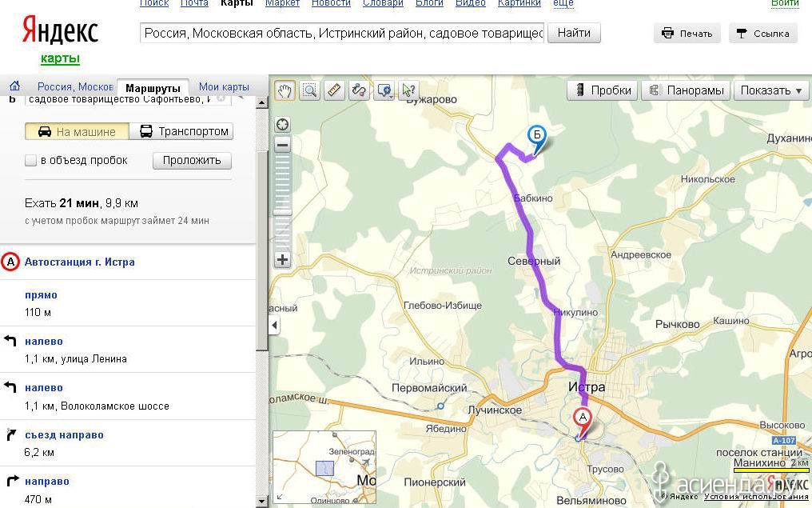The image size is (812, 508).
Task: Open the Автостанция г. Истра link
Action: pos(80,262)
